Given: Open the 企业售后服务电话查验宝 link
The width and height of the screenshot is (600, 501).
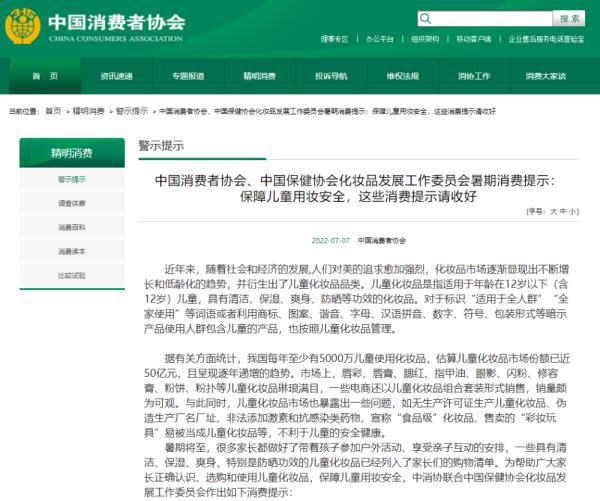Looking at the screenshot, I should 546,39.
